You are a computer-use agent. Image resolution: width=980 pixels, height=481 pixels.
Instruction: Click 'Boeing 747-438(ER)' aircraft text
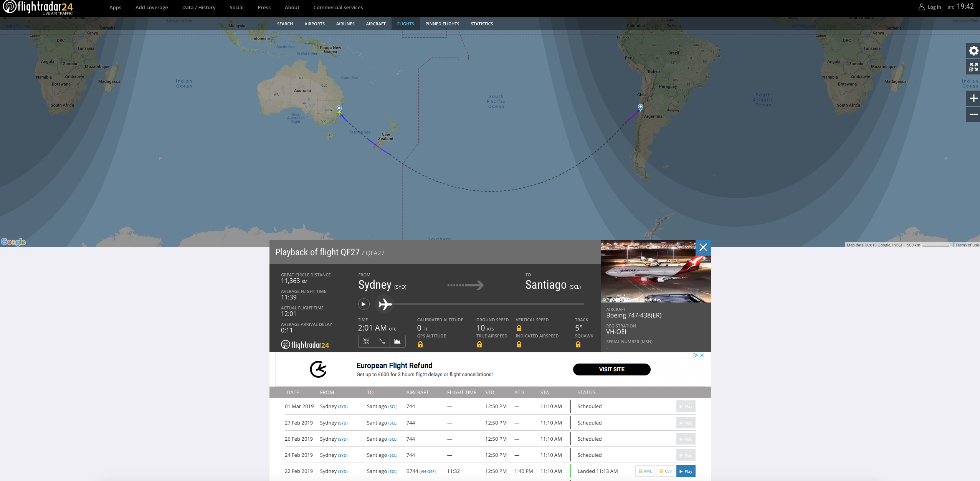634,316
